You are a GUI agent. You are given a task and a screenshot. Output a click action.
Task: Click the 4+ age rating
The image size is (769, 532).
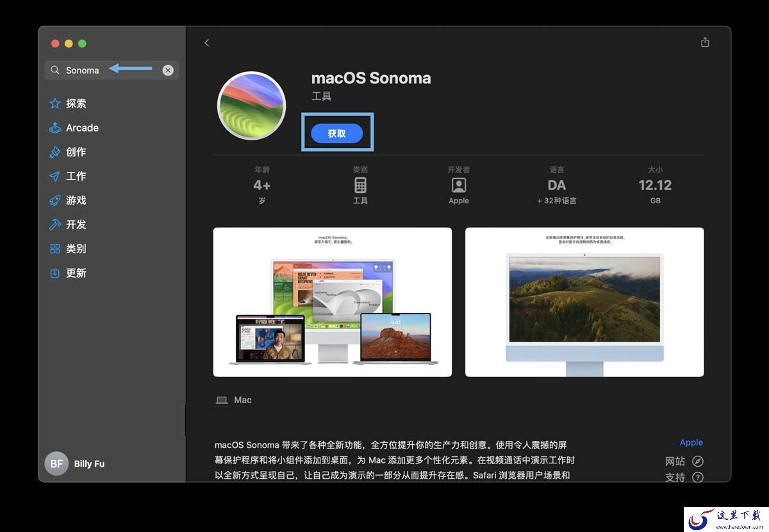(262, 185)
